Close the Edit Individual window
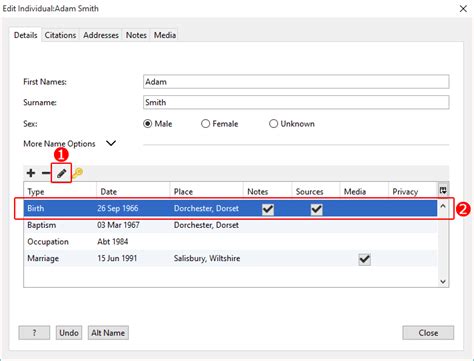 (x=463, y=9)
